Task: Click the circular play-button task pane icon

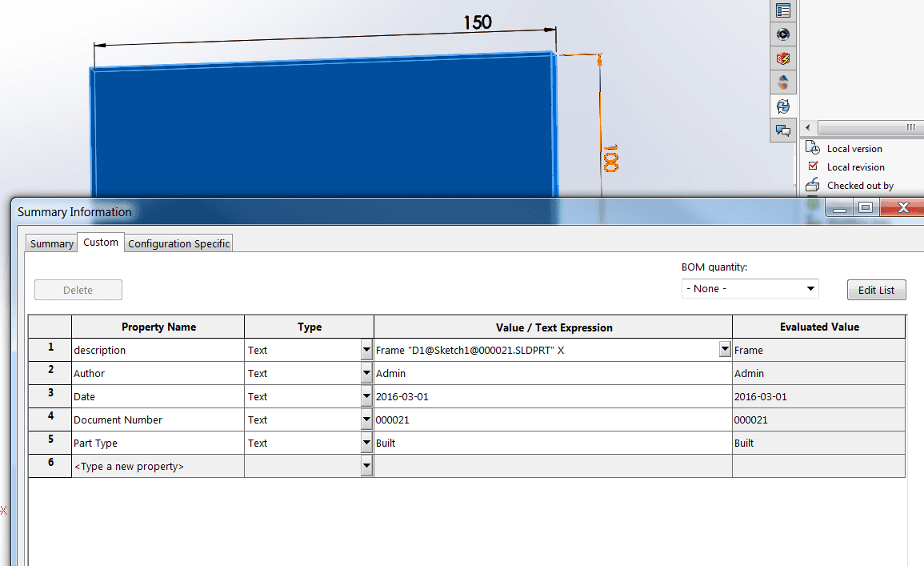Action: click(783, 34)
